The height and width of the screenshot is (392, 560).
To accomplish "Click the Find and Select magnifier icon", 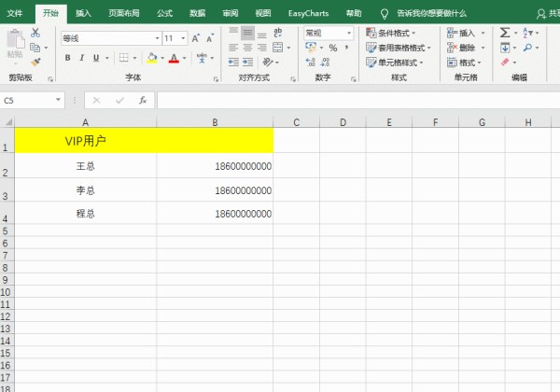I will [528, 47].
